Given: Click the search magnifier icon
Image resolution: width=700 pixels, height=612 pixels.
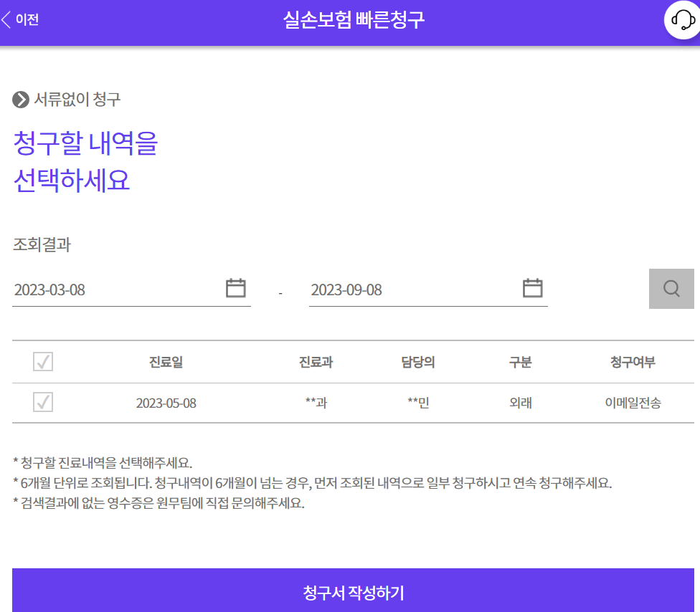Looking at the screenshot, I should click(x=671, y=288).
